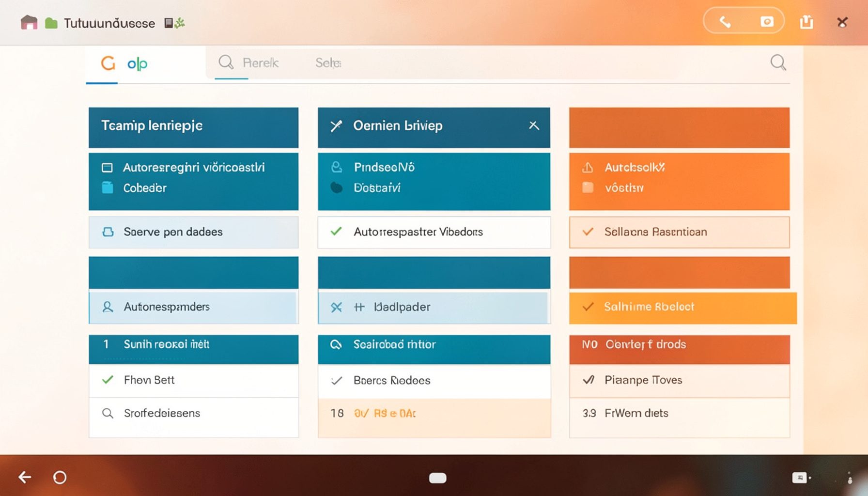Click the white pill in bottom bar

click(x=438, y=478)
